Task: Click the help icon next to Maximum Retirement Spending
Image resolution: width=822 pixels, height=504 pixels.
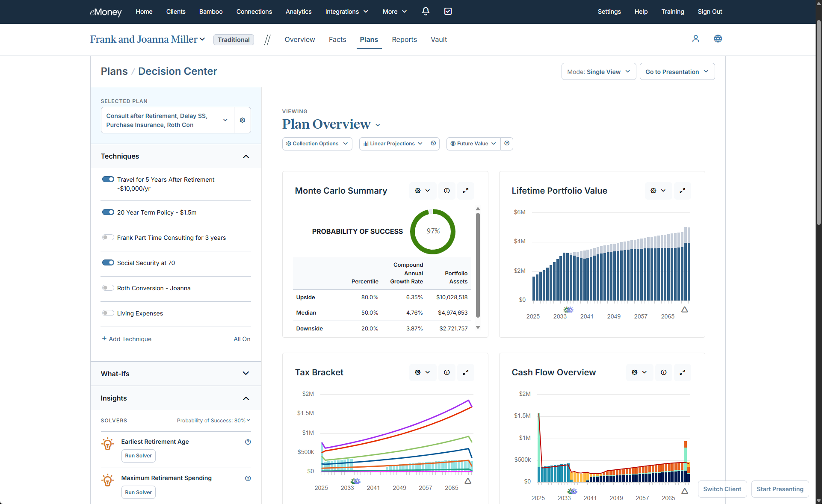Action: click(248, 478)
